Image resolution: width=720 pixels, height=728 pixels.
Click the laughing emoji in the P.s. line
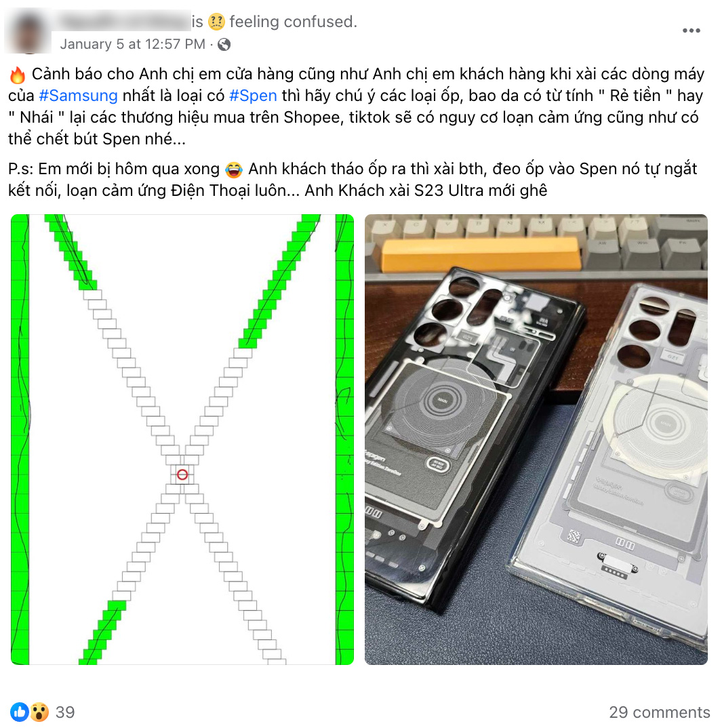pyautogui.click(x=233, y=169)
